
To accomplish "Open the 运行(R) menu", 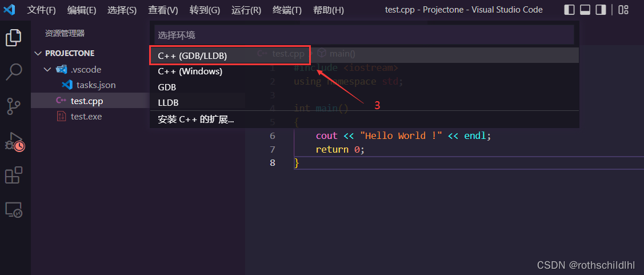I will pyautogui.click(x=246, y=10).
